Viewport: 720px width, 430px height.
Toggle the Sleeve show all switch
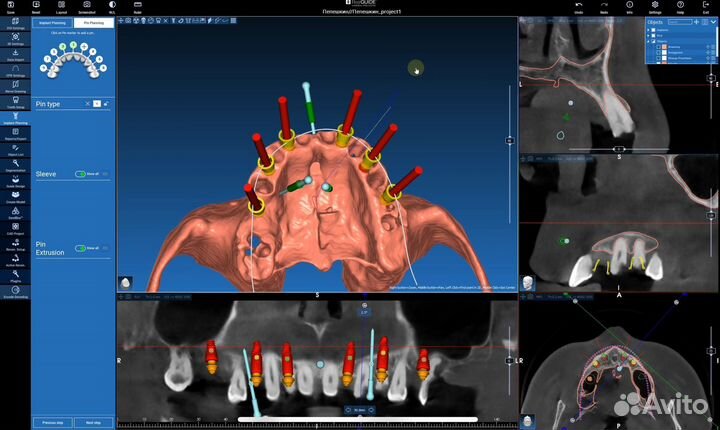click(80, 174)
